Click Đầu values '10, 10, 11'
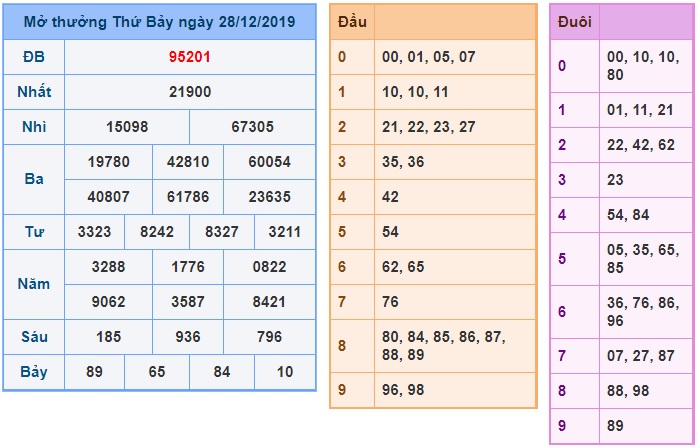This screenshot has width=697, height=447. (x=415, y=92)
